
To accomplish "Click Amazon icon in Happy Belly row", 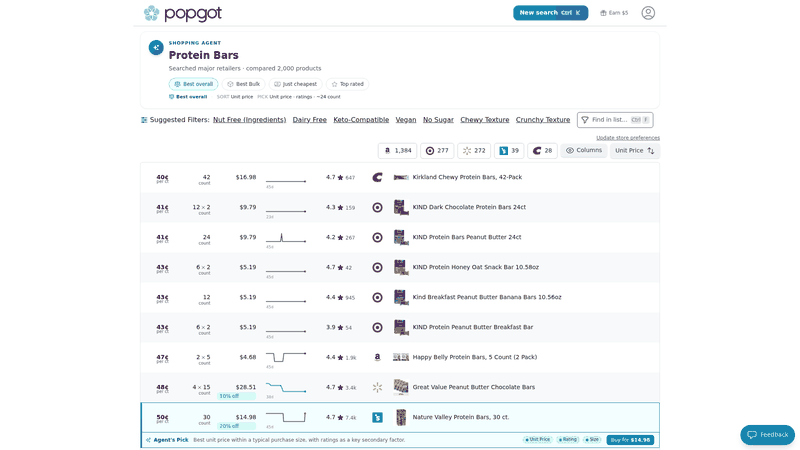I will (377, 358).
